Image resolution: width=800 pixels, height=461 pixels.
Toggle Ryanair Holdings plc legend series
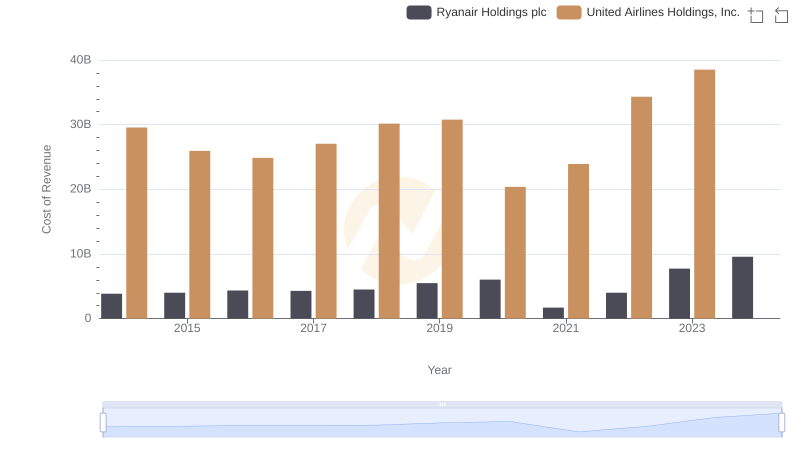[x=476, y=12]
